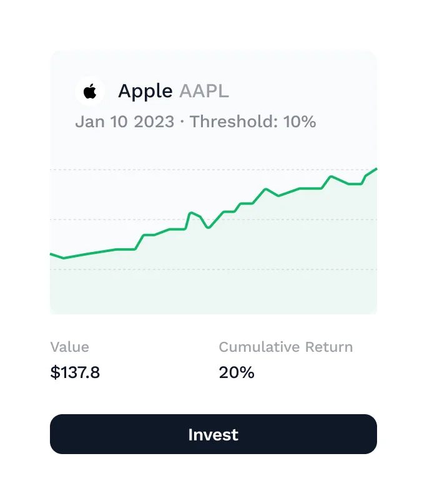This screenshot has width=427, height=504.
Task: Click the green line's rightmost end point
Action: [376, 169]
